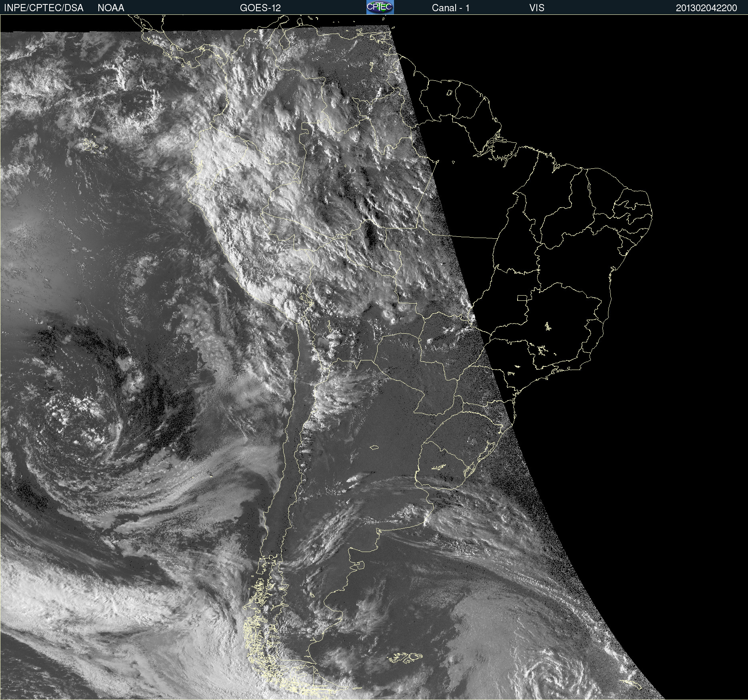
Task: Click the GOES-12 satellite label
Action: click(x=260, y=8)
